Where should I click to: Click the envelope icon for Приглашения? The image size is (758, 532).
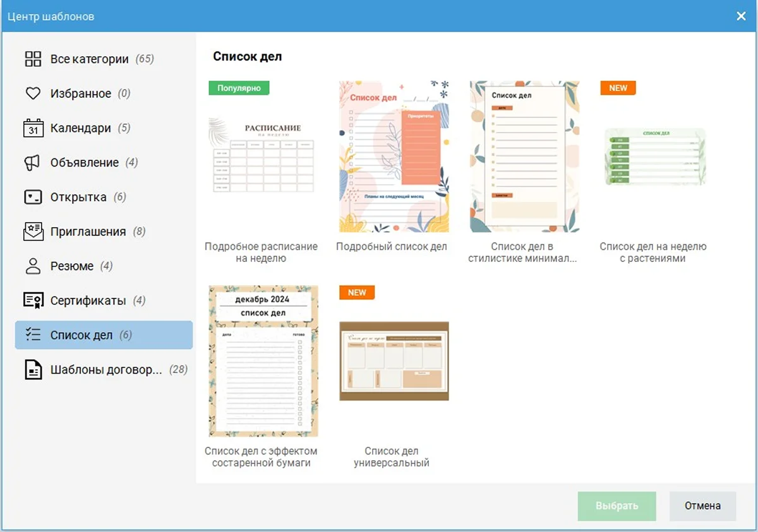click(x=33, y=232)
